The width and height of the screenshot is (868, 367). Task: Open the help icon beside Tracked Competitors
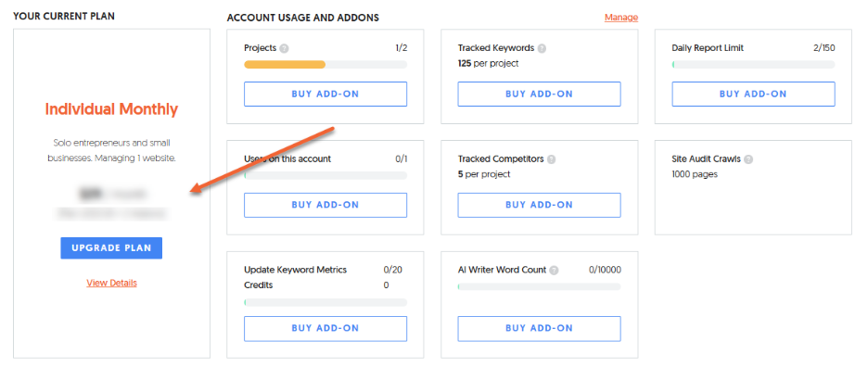coord(552,159)
